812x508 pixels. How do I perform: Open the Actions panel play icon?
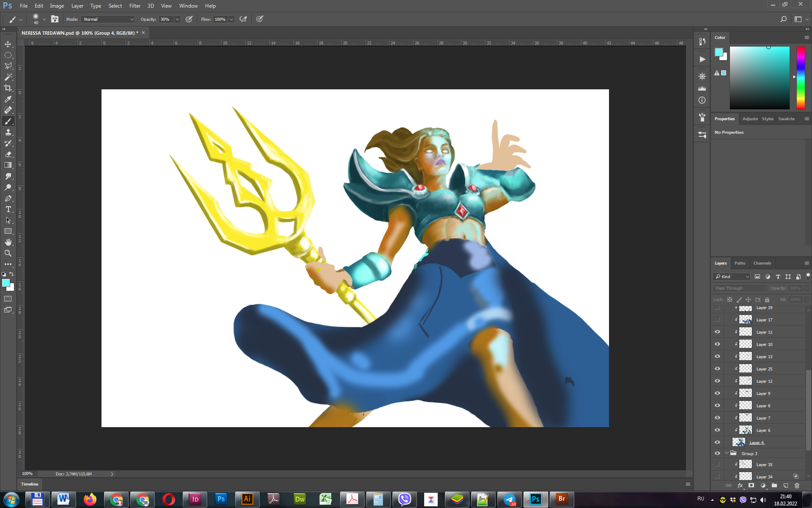point(702,59)
